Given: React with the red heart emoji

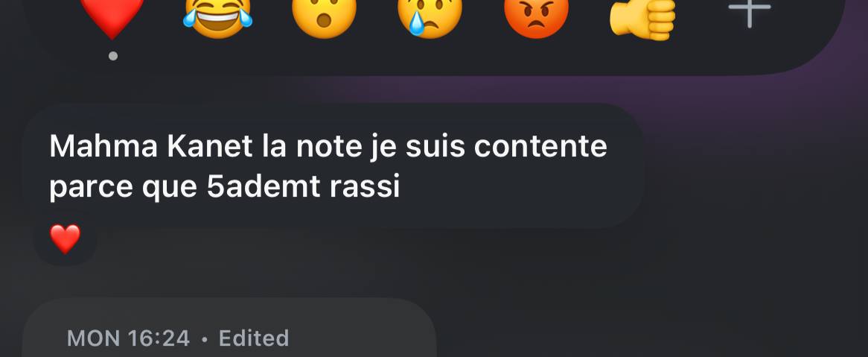Looking at the screenshot, I should (x=112, y=16).
